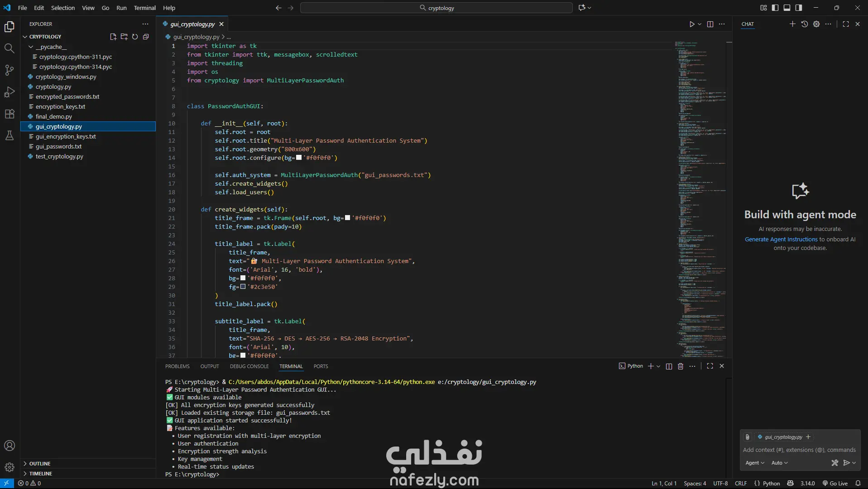The width and height of the screenshot is (868, 489).
Task: Split the editor to the right
Action: pyautogui.click(x=710, y=24)
